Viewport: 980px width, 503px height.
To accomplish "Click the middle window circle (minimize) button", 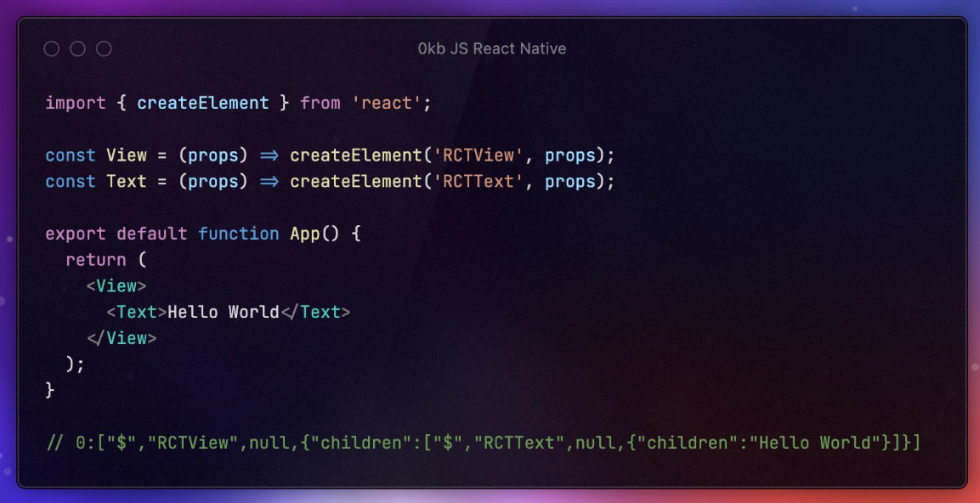I will click(77, 48).
